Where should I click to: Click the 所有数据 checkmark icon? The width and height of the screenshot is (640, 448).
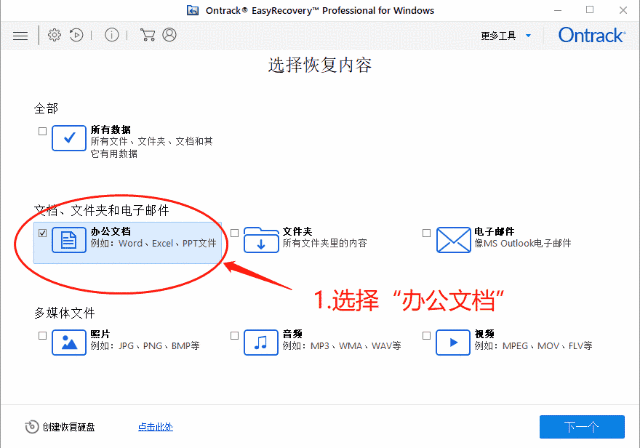coord(69,138)
